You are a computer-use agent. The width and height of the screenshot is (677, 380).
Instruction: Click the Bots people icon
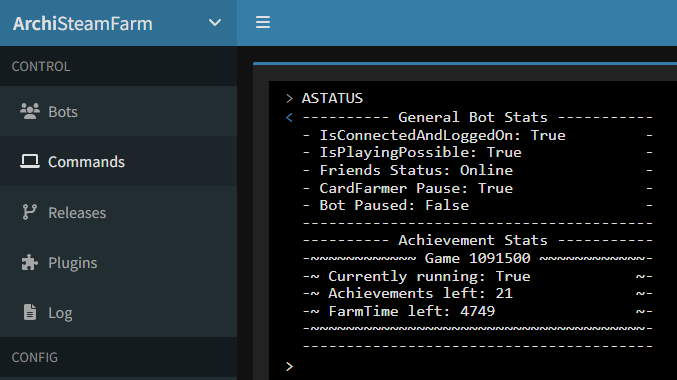coord(30,111)
